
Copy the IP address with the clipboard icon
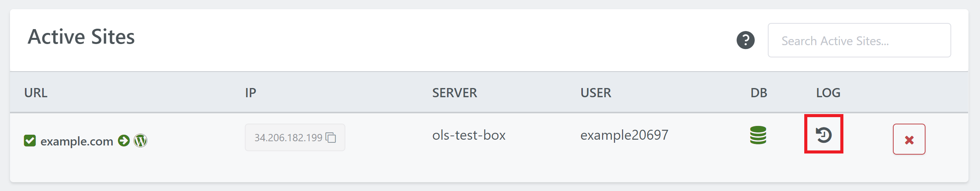331,137
